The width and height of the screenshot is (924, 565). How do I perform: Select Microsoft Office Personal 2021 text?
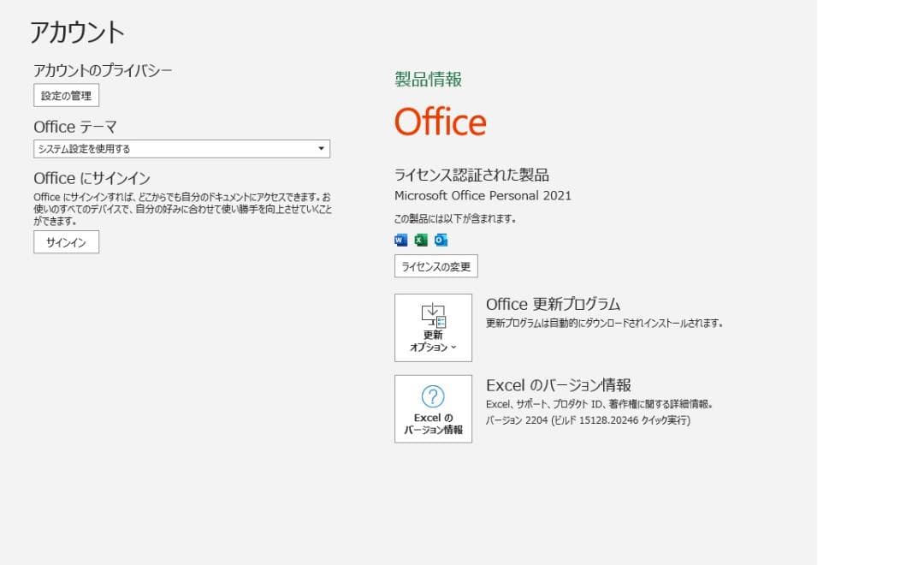click(483, 195)
